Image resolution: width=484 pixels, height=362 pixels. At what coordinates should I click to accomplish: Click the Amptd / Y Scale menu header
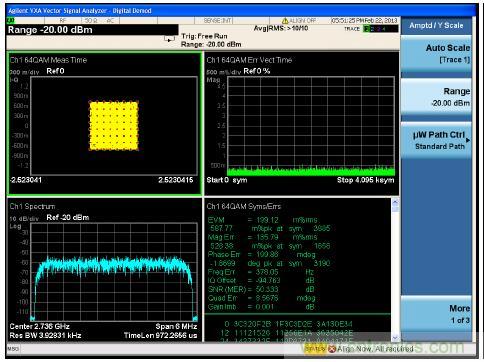436,25
